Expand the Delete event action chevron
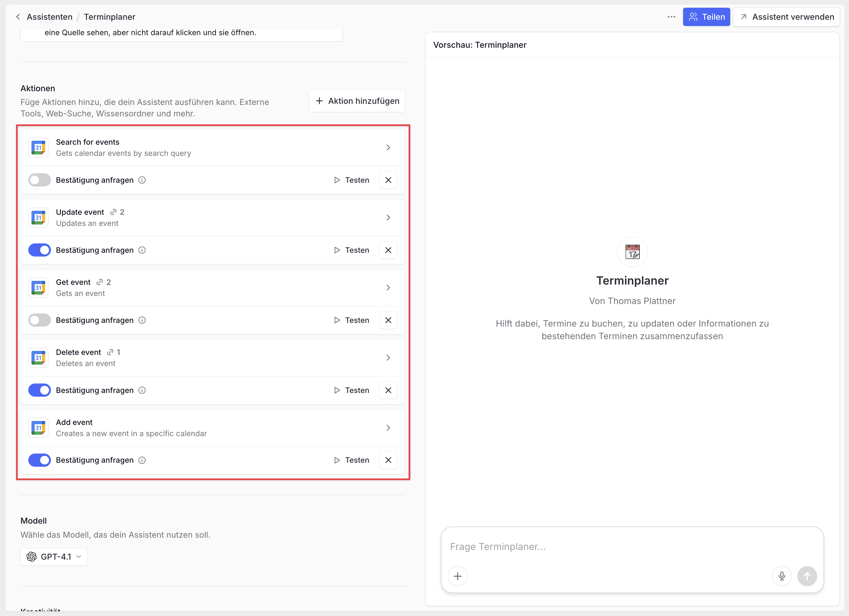This screenshot has height=616, width=849. (388, 358)
